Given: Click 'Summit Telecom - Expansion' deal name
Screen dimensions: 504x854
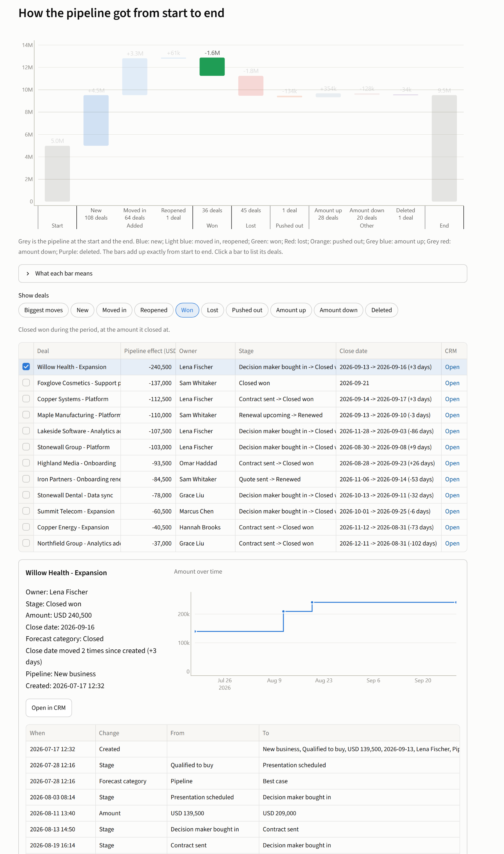Looking at the screenshot, I should point(76,511).
